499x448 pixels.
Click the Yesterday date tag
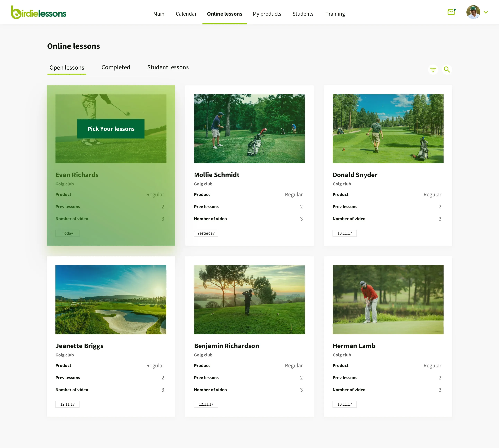point(206,233)
